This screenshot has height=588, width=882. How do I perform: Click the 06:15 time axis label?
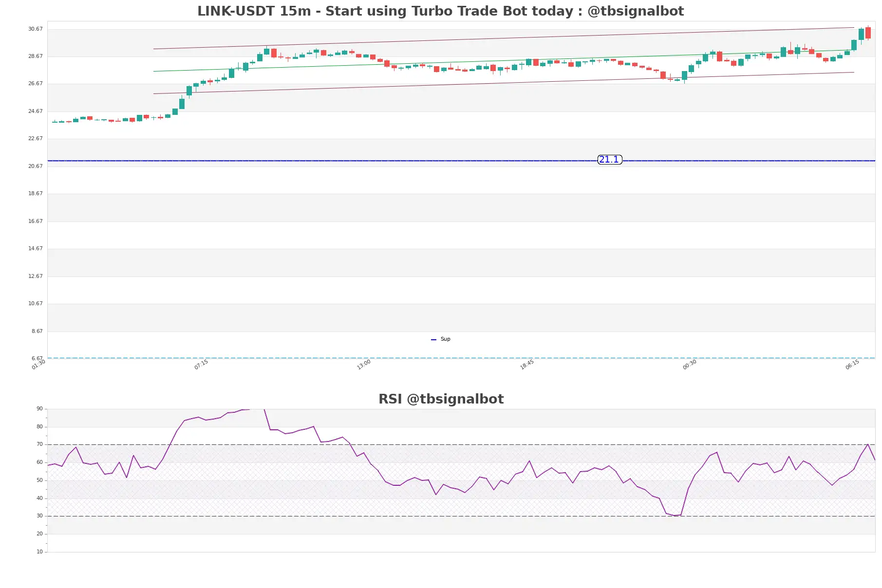point(852,365)
